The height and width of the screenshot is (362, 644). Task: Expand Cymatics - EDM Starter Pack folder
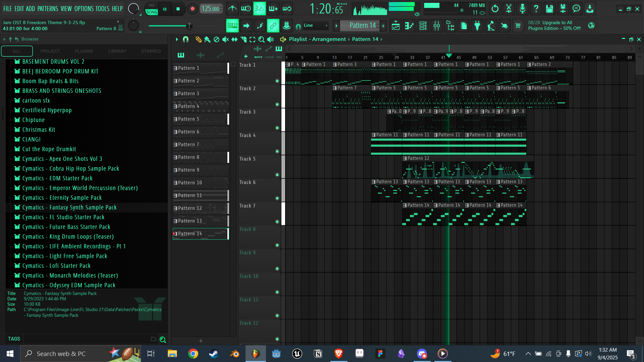[x=53, y=178]
